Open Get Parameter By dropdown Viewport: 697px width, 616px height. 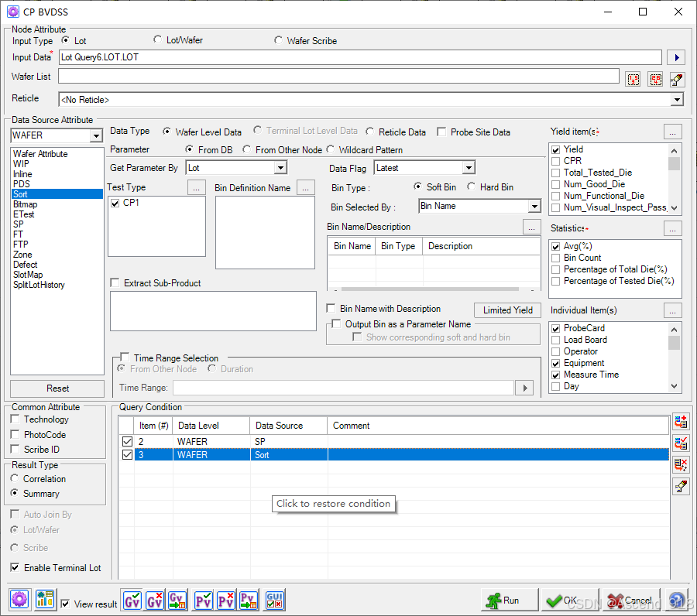280,168
